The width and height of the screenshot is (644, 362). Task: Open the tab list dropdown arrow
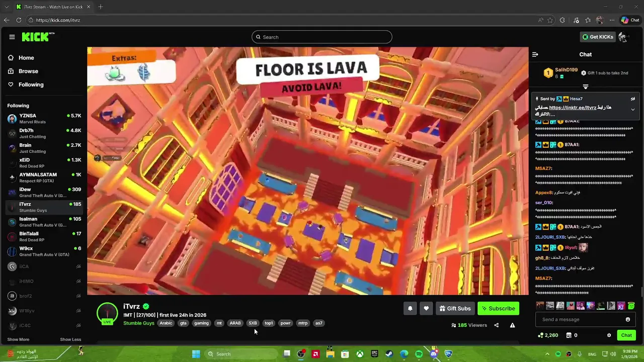tap(7, 7)
